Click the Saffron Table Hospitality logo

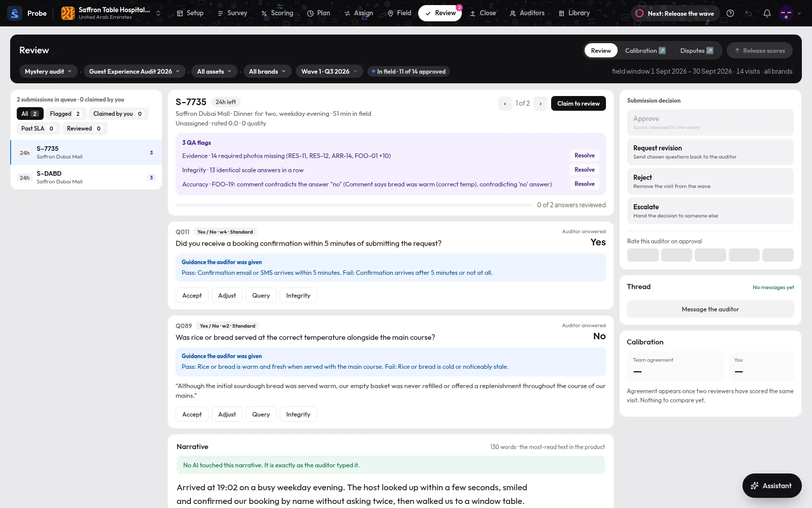click(x=68, y=13)
